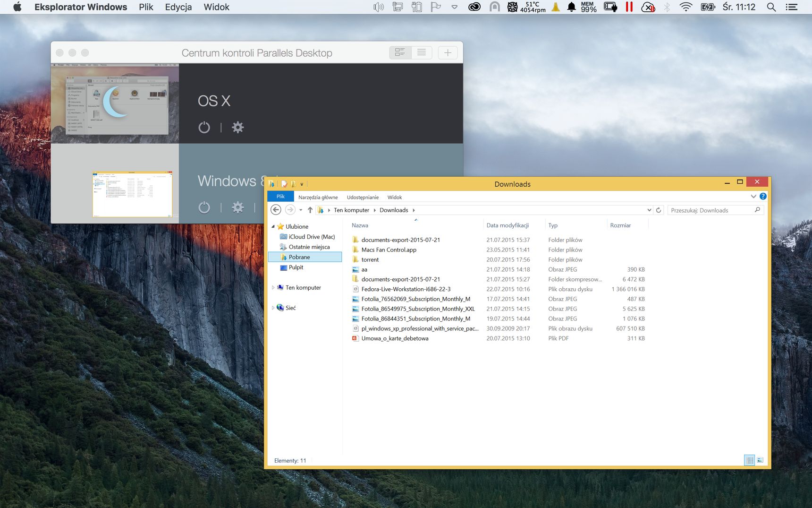
Task: Open the Creative Cloud menu bar icon
Action: click(x=474, y=7)
